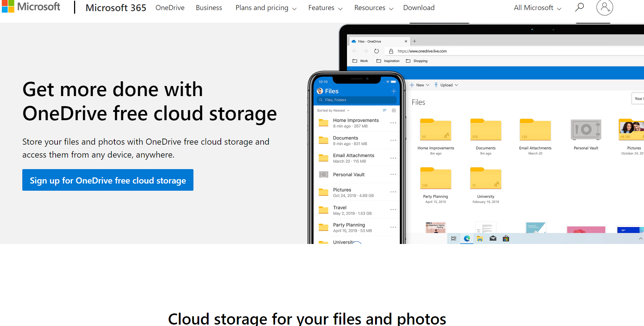Expand the Features menu

click(x=325, y=8)
